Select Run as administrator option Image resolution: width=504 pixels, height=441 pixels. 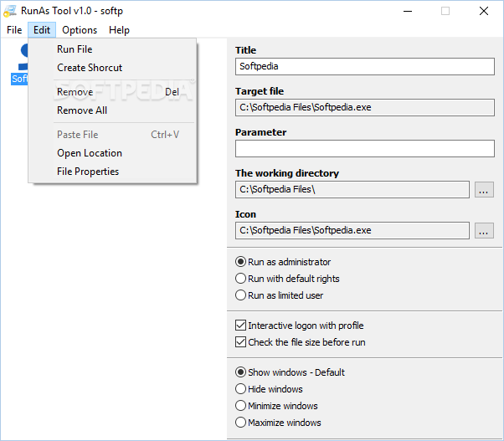[283, 262]
